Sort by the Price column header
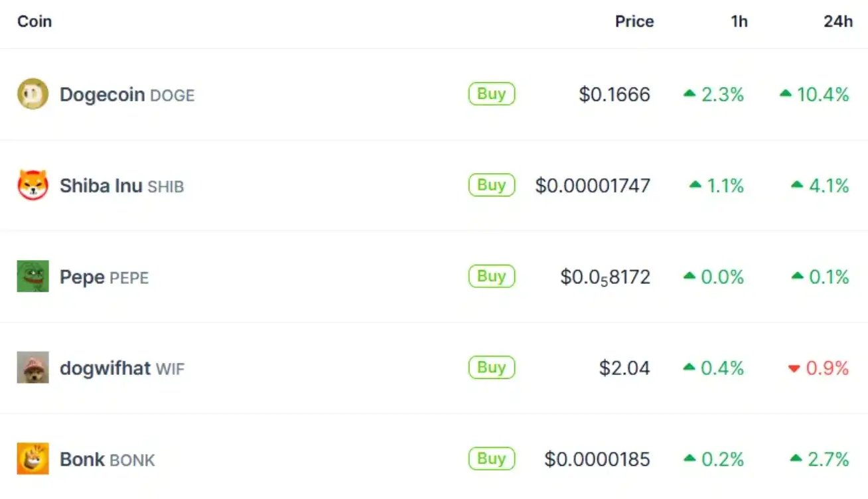Viewport: 868px width, 499px height. point(634,21)
